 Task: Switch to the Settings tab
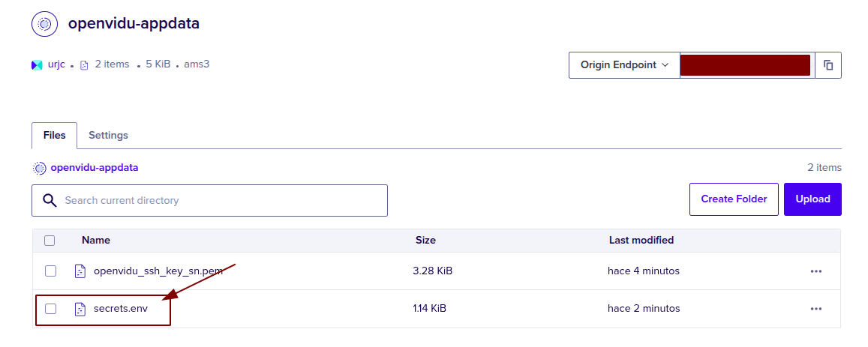(108, 136)
